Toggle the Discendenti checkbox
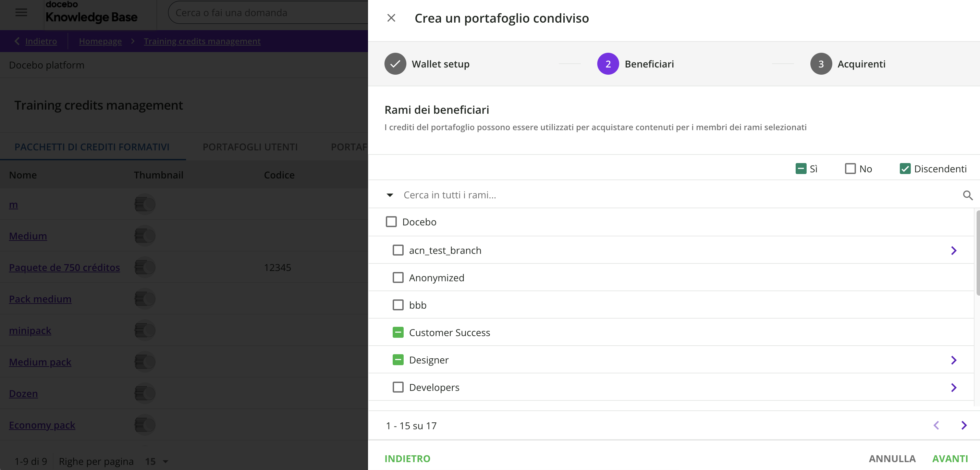Screen dimensions: 980x470 pos(905,169)
